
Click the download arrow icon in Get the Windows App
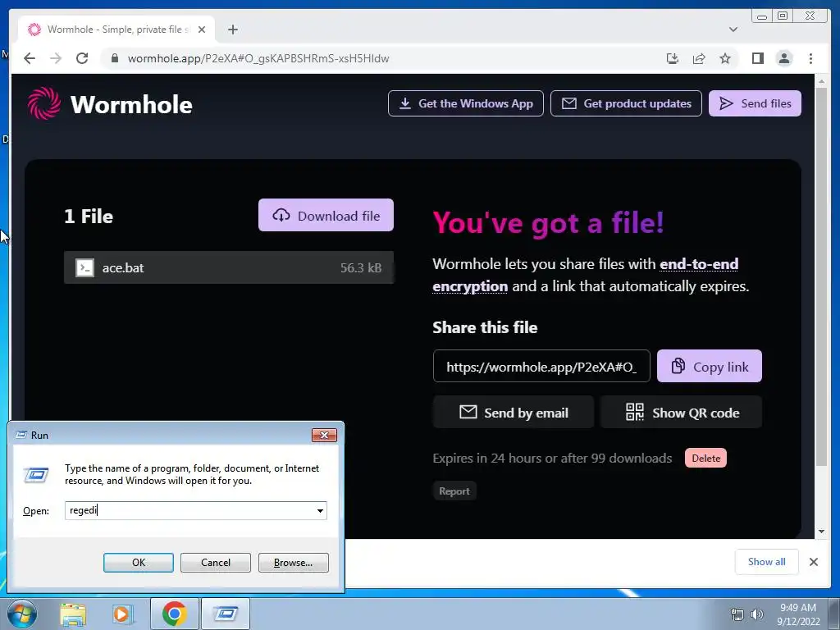click(405, 103)
